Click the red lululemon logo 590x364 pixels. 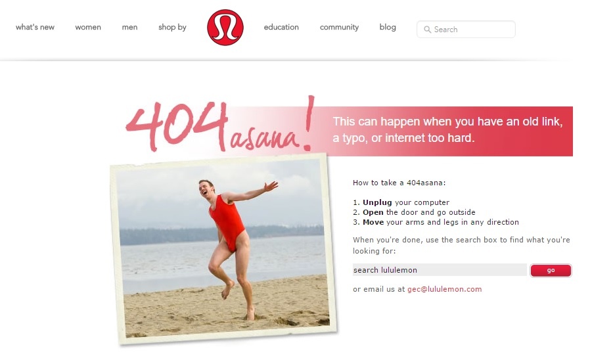pos(225,28)
